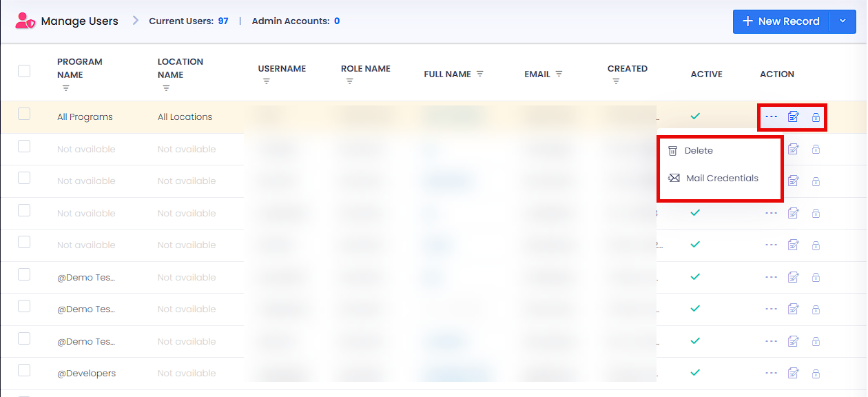This screenshot has width=868, height=397.
Task: Open more actions dots in @Developers row
Action: 772,373
